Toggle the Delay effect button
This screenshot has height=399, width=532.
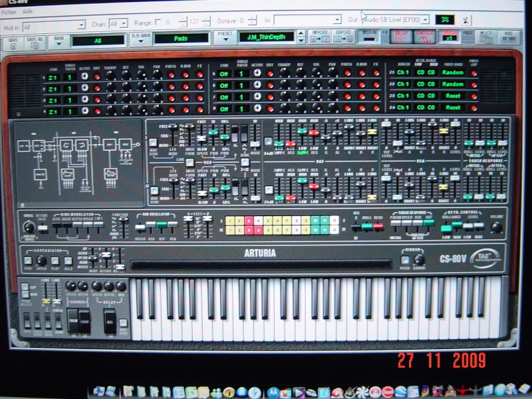click(x=401, y=37)
